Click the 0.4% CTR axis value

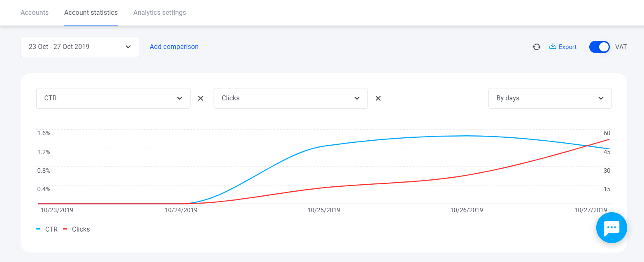pyautogui.click(x=44, y=189)
